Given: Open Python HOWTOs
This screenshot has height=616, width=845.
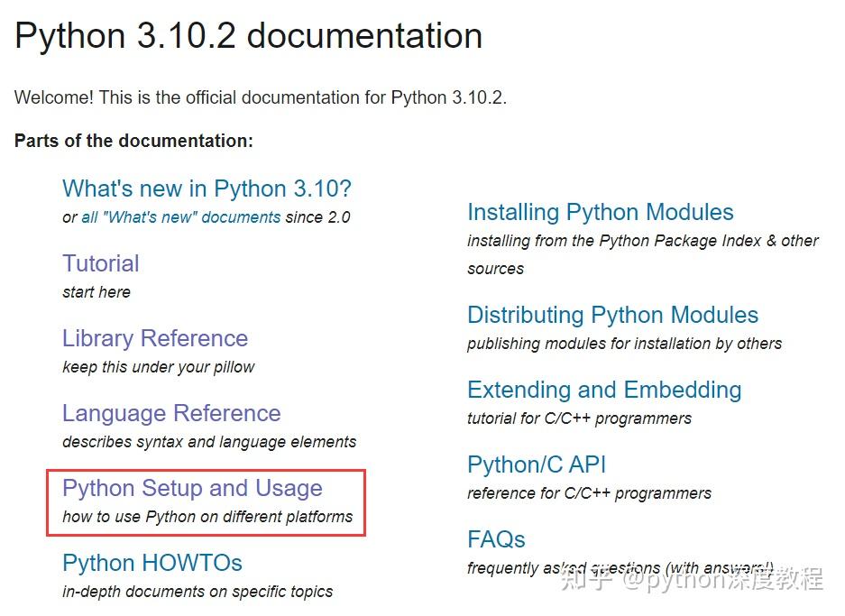Looking at the screenshot, I should 152,562.
